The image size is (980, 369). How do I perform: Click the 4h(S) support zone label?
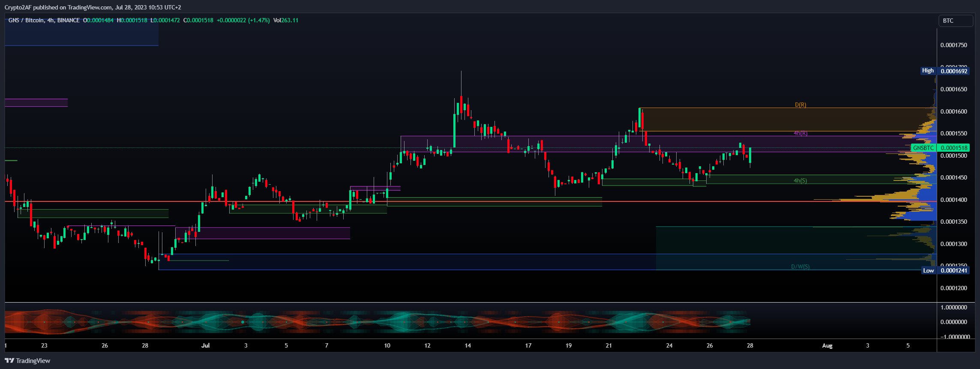pyautogui.click(x=800, y=180)
